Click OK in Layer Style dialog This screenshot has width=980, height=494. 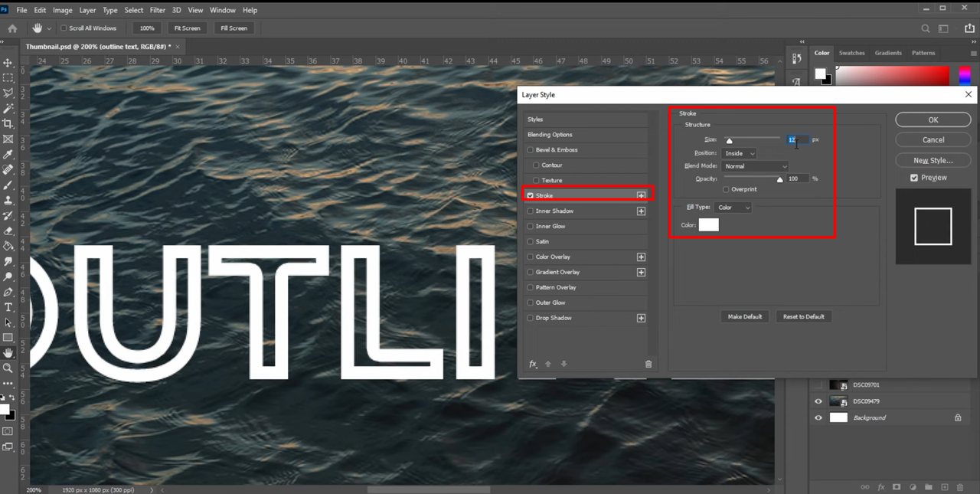point(933,119)
